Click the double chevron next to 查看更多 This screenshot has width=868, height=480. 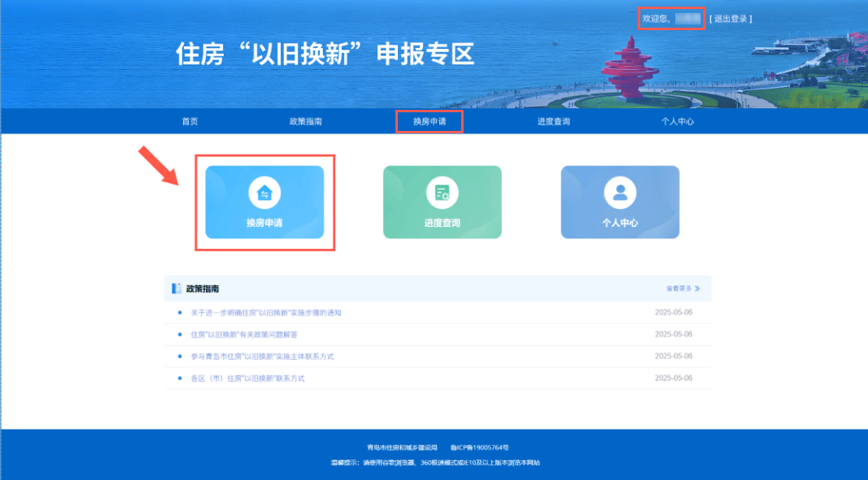pos(697,289)
